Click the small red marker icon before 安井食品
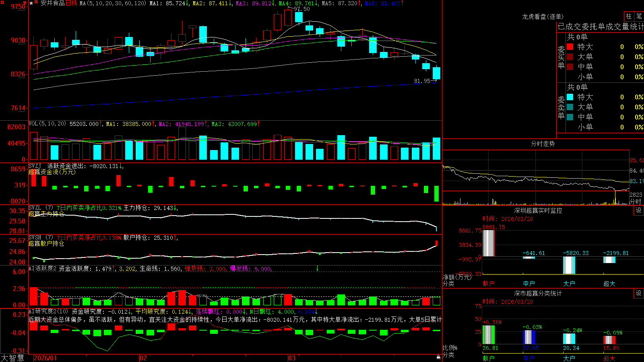 [36, 2]
